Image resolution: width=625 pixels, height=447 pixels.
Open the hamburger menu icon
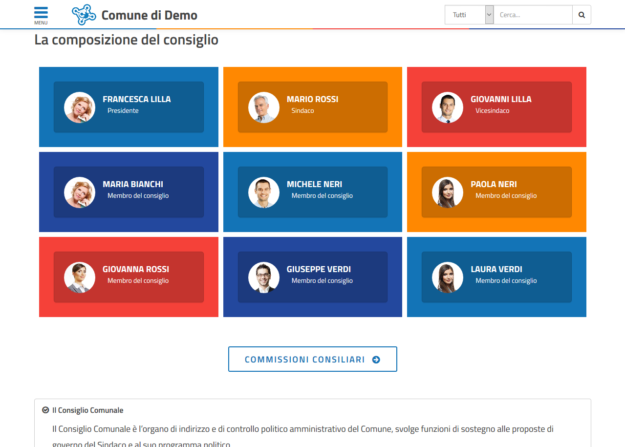pos(40,14)
